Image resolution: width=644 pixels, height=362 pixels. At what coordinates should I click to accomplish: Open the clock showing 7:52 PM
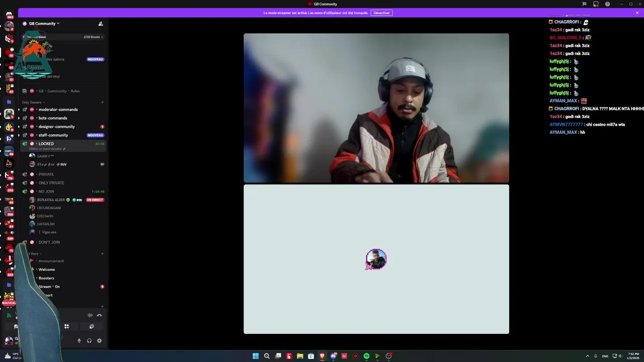coord(633,356)
